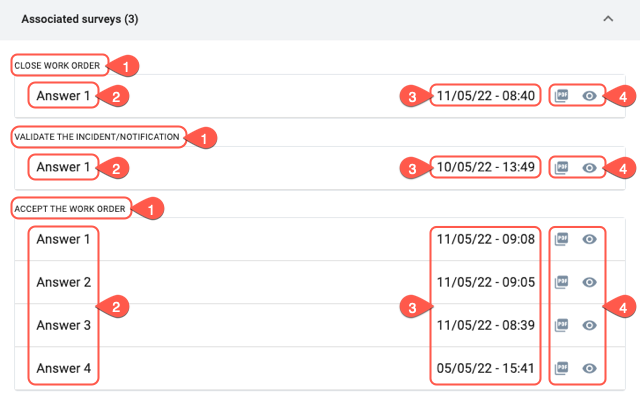This screenshot has width=640, height=408.
Task: View Close Work Order answer with eye icon
Action: coord(589,96)
